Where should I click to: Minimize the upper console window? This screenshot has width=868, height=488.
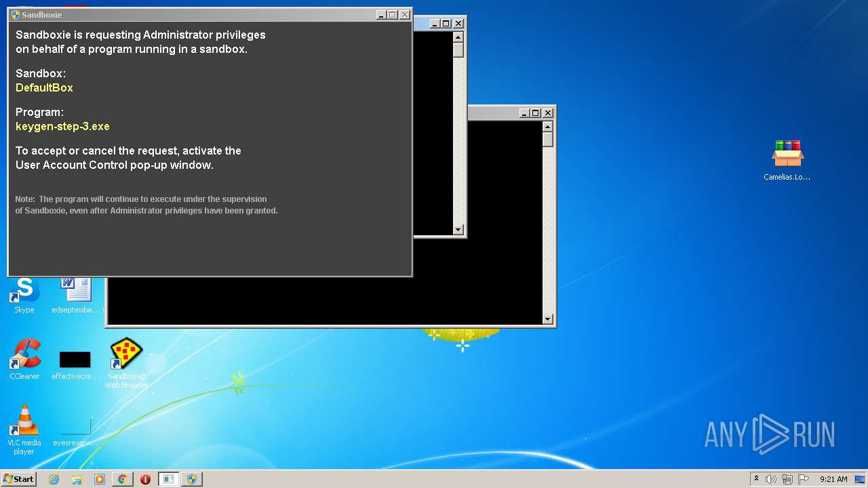coord(435,23)
